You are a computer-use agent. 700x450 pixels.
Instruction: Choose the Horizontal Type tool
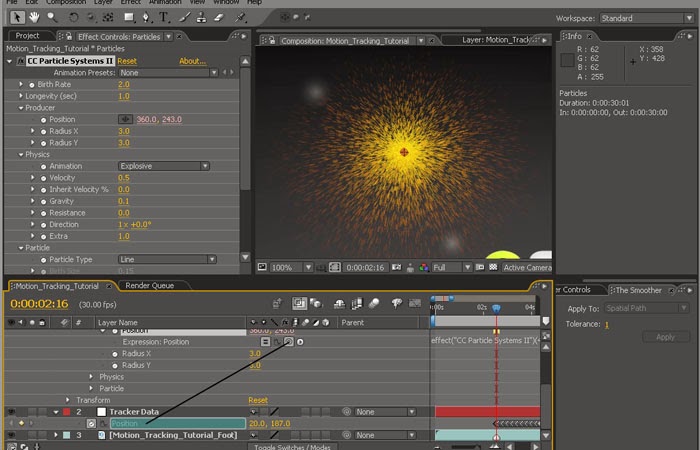click(x=164, y=17)
